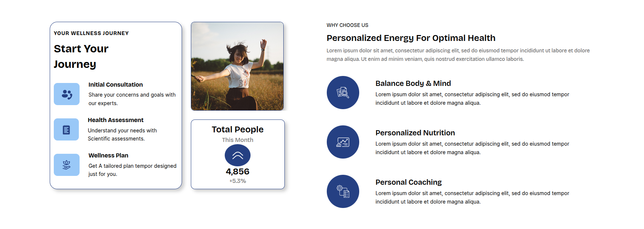Click the WHY CHOOSE US label
Viewport: 644px width, 229px height.
[x=347, y=25]
